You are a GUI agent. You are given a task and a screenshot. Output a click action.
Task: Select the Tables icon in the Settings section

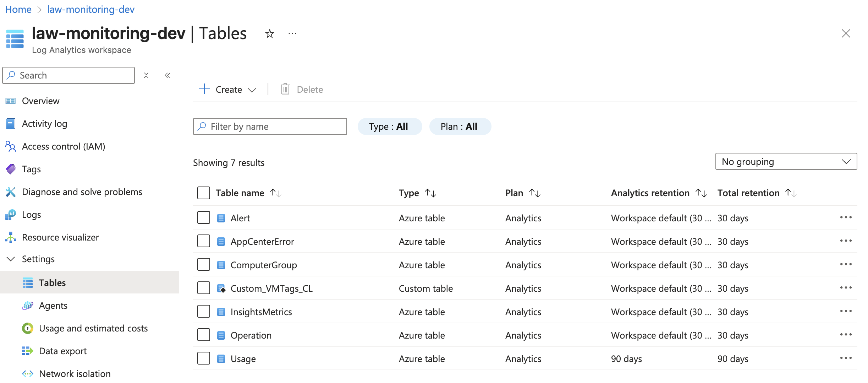(x=27, y=282)
